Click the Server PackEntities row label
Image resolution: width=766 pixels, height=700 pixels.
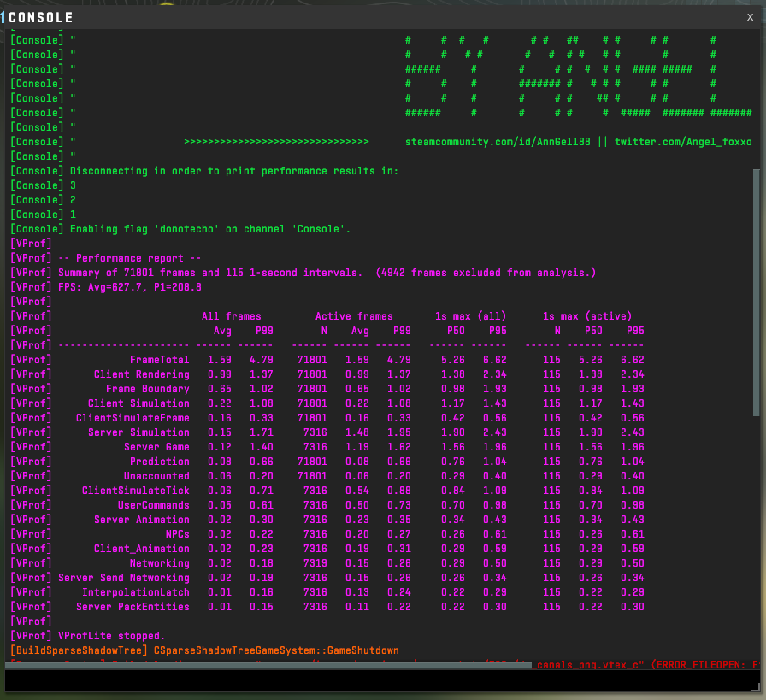[x=133, y=607]
